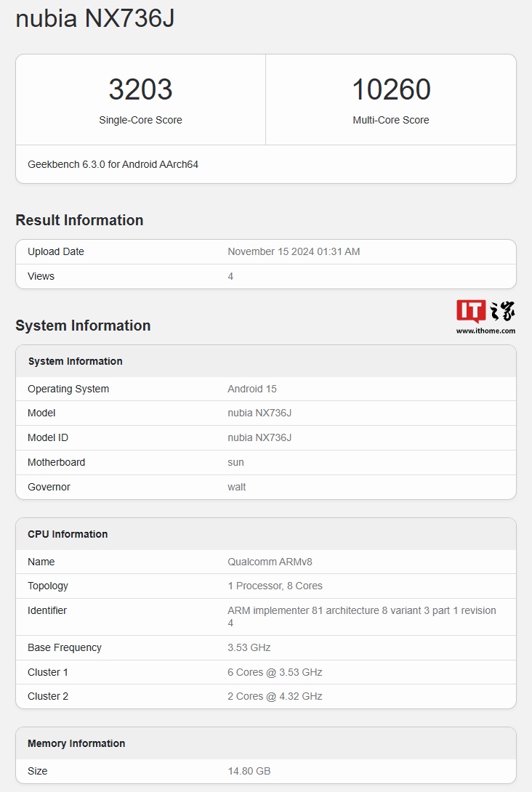Click the IT Home logo watermark
Viewport: 532px width, 792px height.
(485, 311)
